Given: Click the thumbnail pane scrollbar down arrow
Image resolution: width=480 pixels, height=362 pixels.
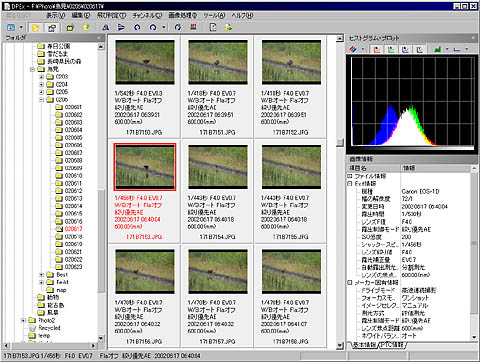Looking at the screenshot, I should (340, 345).
